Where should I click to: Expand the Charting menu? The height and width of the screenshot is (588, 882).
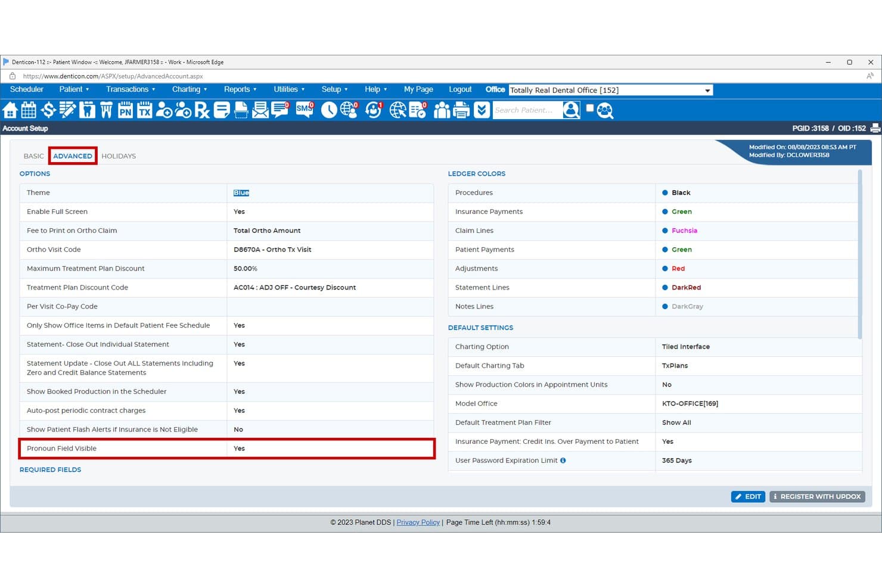[x=190, y=89]
